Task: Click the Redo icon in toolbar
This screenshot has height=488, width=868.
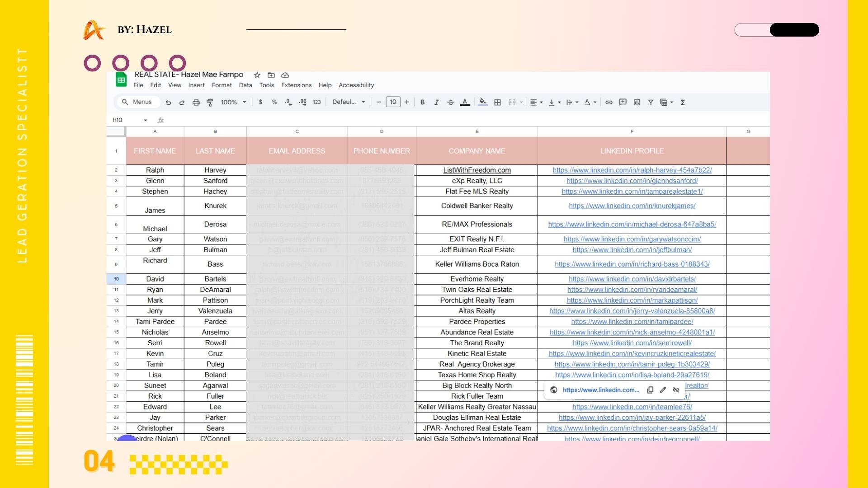Action: pos(182,103)
